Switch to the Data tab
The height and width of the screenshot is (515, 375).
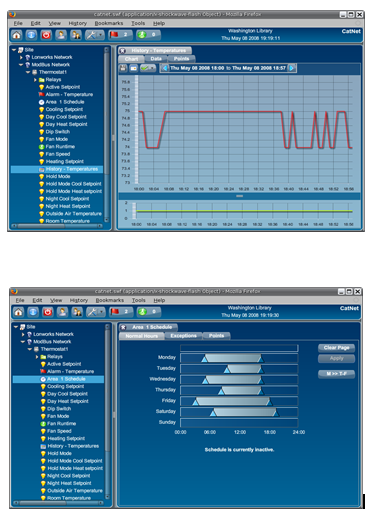coord(156,59)
